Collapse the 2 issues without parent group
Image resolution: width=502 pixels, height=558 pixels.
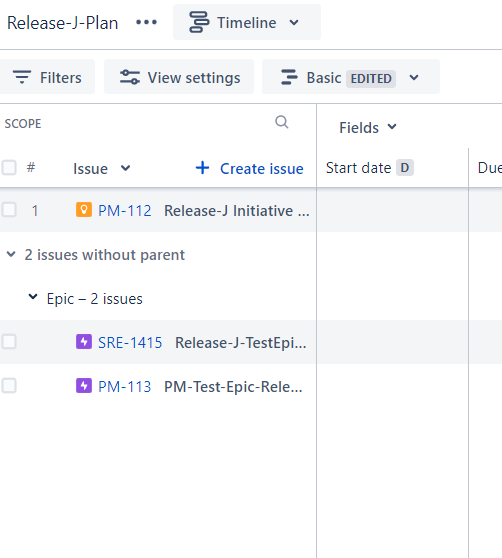[11, 254]
